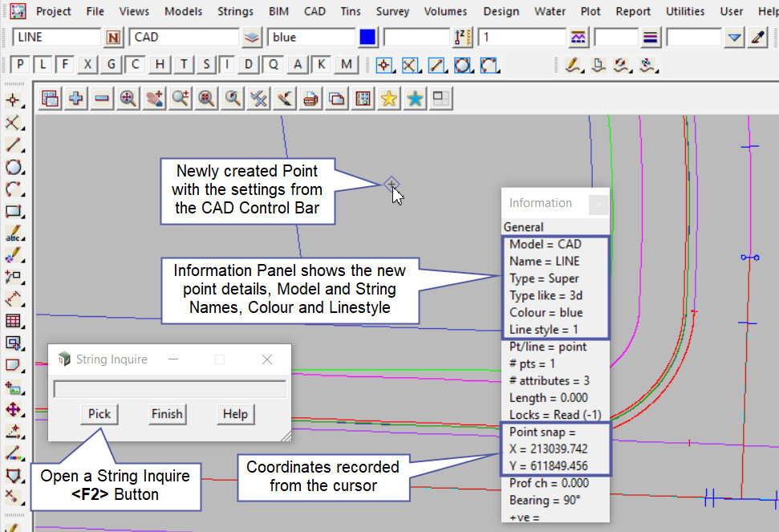779x532 pixels.
Task: Click the blue colour swatch
Action: pyautogui.click(x=367, y=37)
